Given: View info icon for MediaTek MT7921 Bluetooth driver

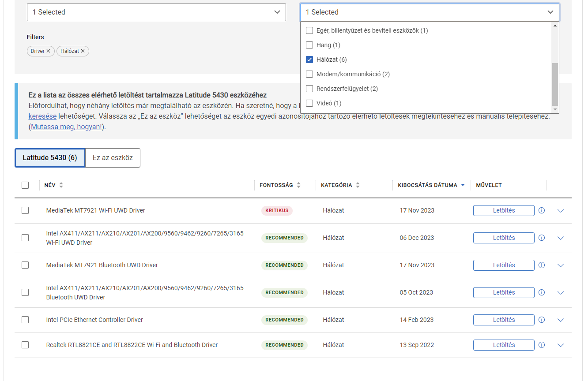Looking at the screenshot, I should coord(542,265).
